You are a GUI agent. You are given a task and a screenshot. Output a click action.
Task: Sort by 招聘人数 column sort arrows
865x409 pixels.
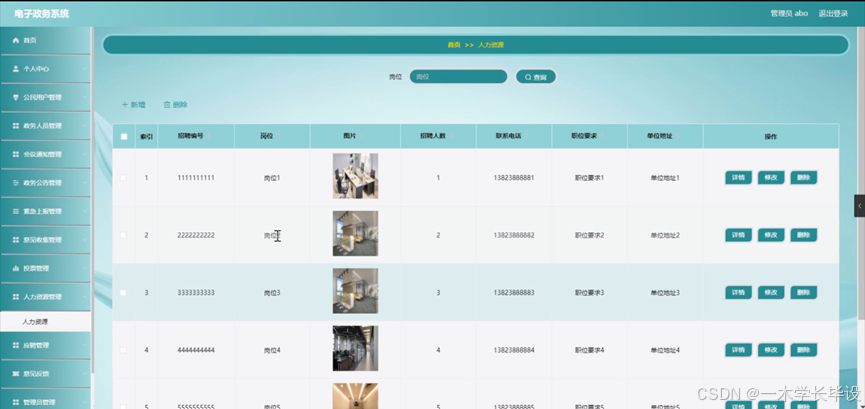click(451, 136)
